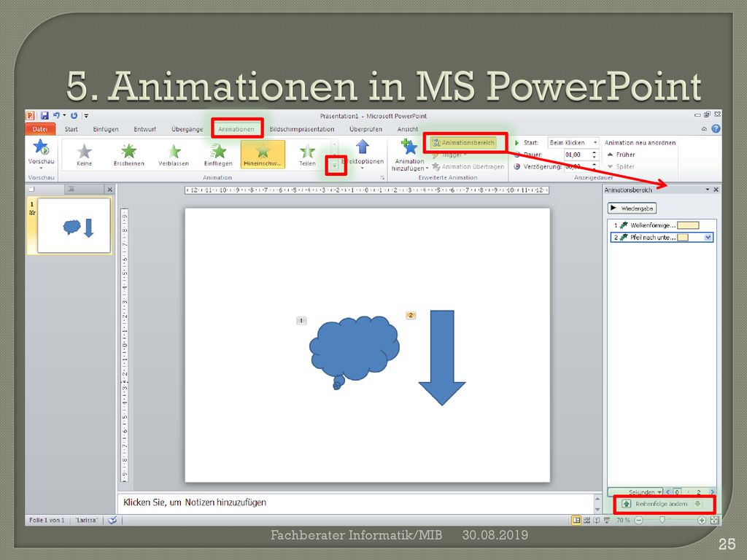This screenshot has width=747, height=560.
Task: Switch to slide sorter view
Action: pyautogui.click(x=587, y=520)
